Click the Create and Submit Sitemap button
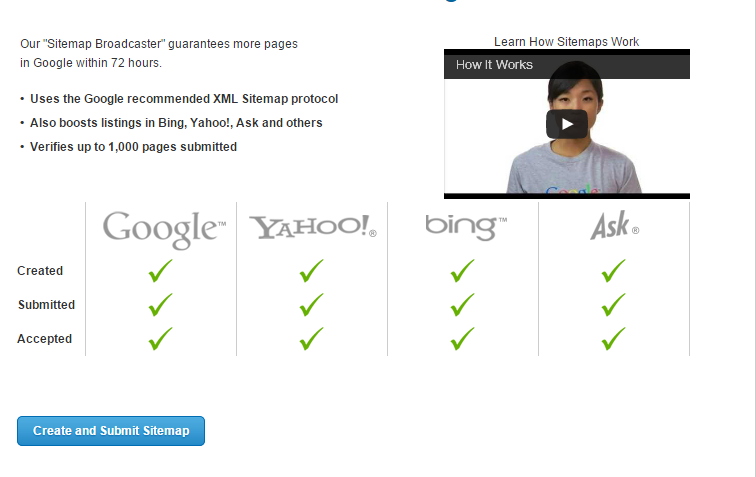The height and width of the screenshot is (477, 756). pos(111,431)
